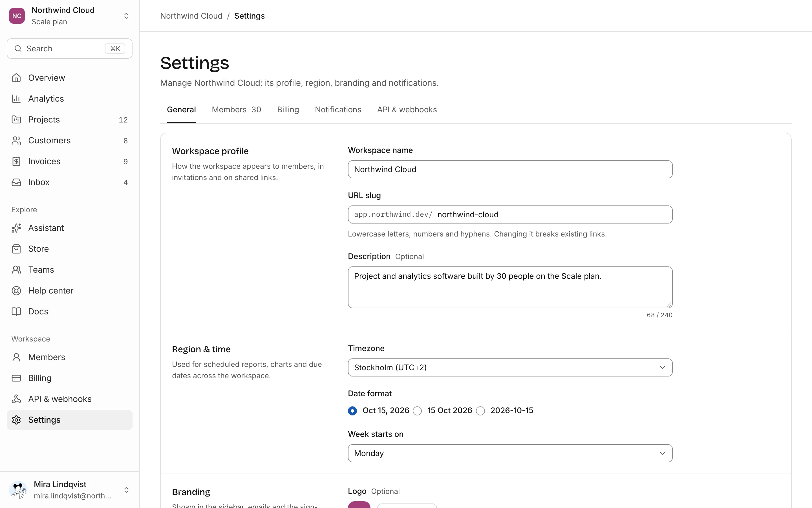Screen dimensions: 812x508
Task: Click the Members person icon in sidebar
Action: [16, 357]
